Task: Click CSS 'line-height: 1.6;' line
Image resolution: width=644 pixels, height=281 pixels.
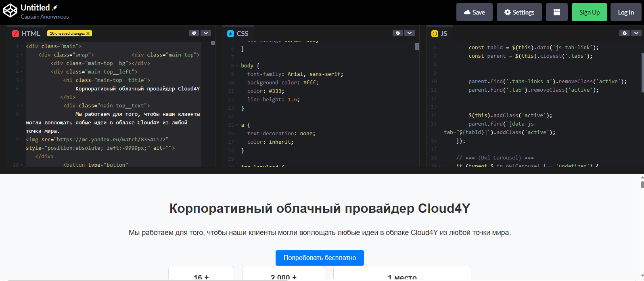Action: pyautogui.click(x=273, y=100)
